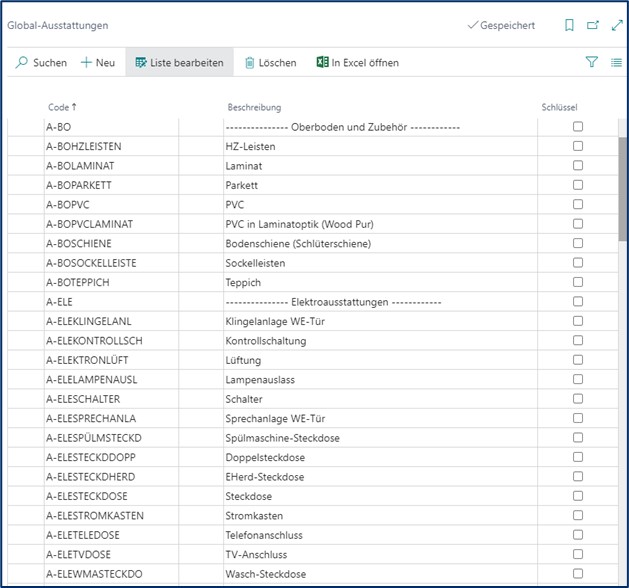Click In Excel öffnen
Image resolution: width=629 pixels, height=588 pixels.
[357, 62]
